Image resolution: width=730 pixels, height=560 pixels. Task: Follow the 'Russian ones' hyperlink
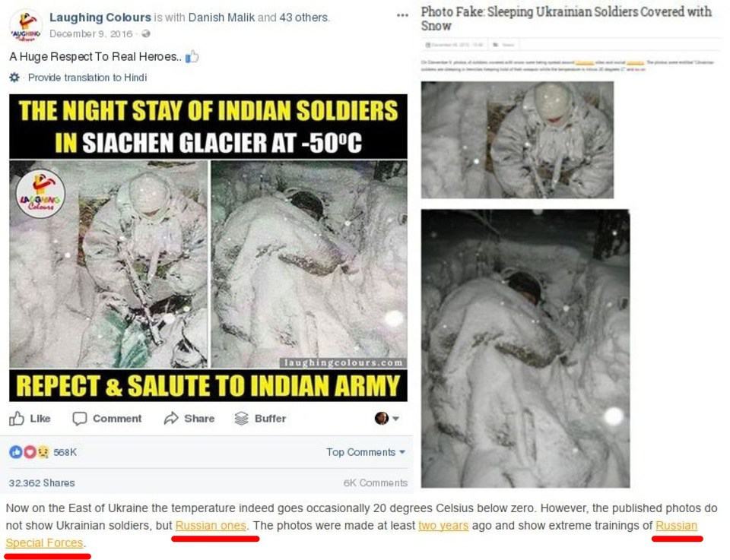(211, 526)
